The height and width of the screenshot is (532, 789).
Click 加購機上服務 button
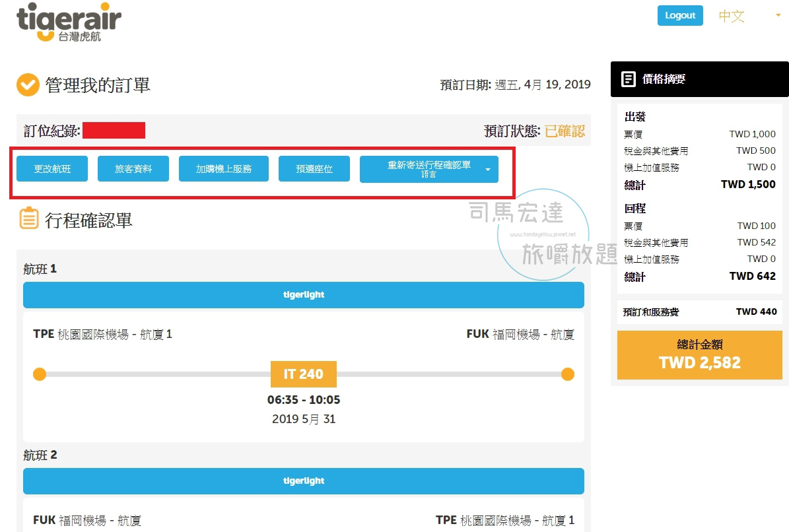click(223, 168)
